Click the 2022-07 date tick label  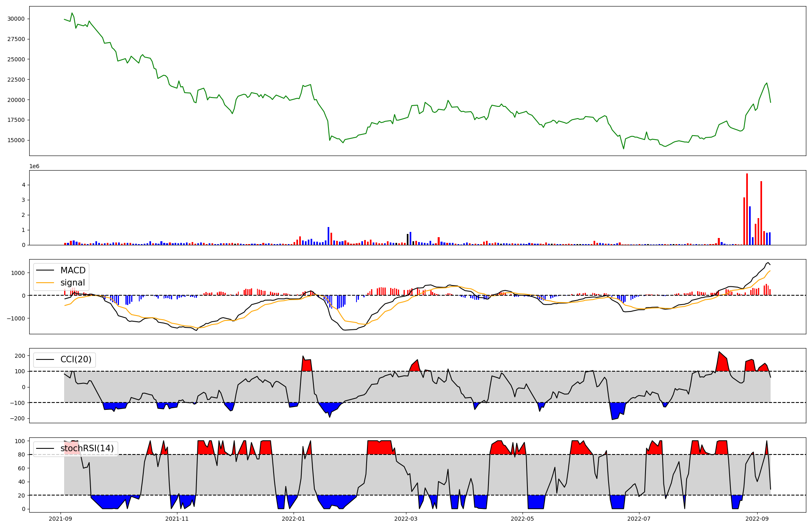click(639, 519)
